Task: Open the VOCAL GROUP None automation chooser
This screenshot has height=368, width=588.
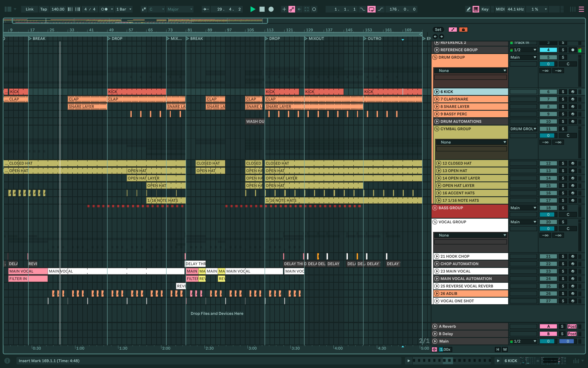Action: (470, 235)
